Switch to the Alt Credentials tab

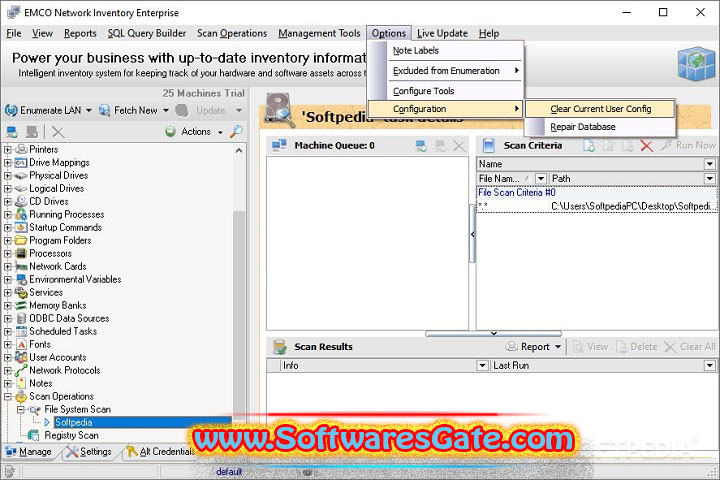click(161, 452)
